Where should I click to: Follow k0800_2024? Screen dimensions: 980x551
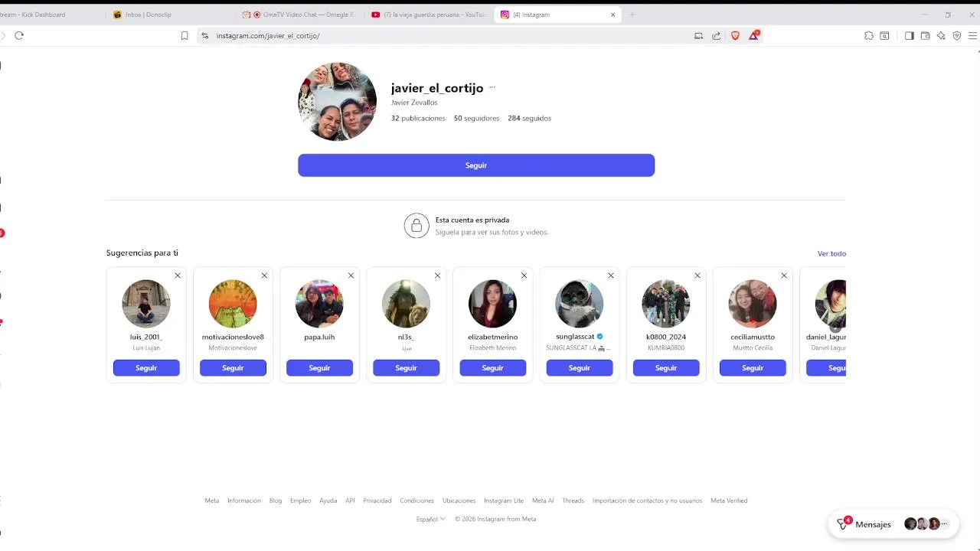(x=665, y=368)
